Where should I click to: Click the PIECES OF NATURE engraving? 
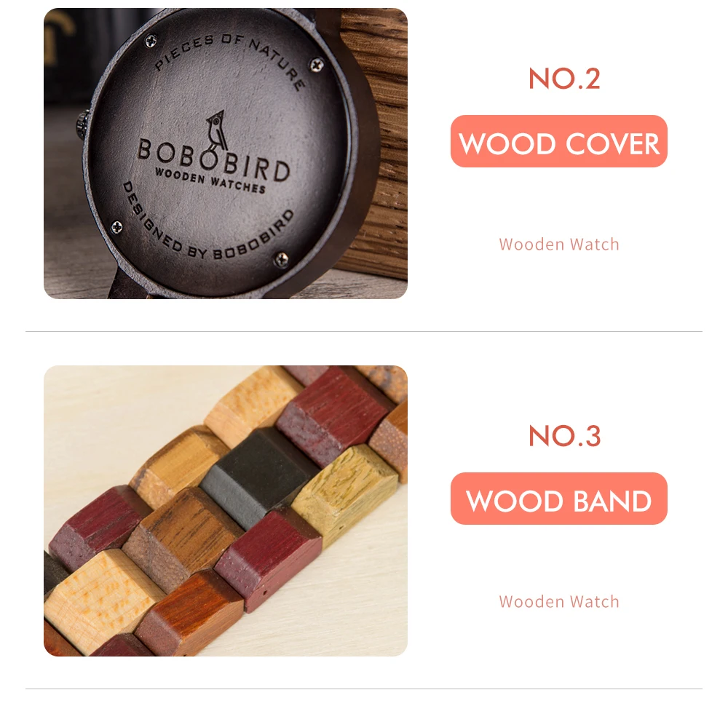[x=230, y=58]
